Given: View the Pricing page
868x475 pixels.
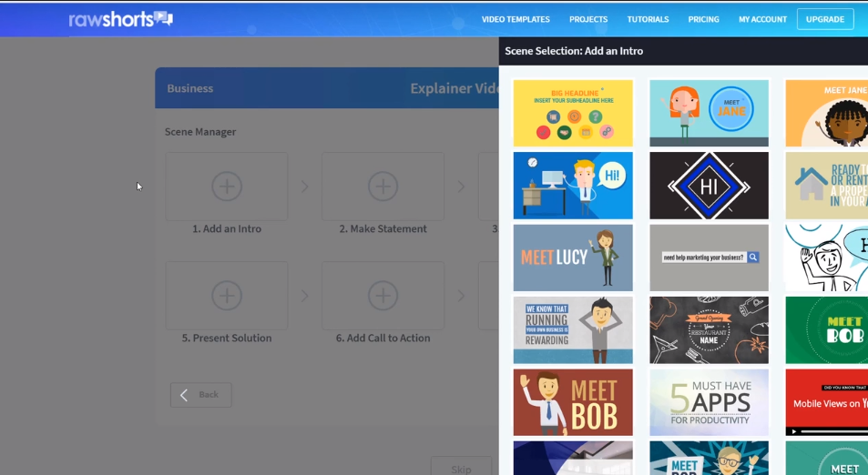Looking at the screenshot, I should [703, 19].
